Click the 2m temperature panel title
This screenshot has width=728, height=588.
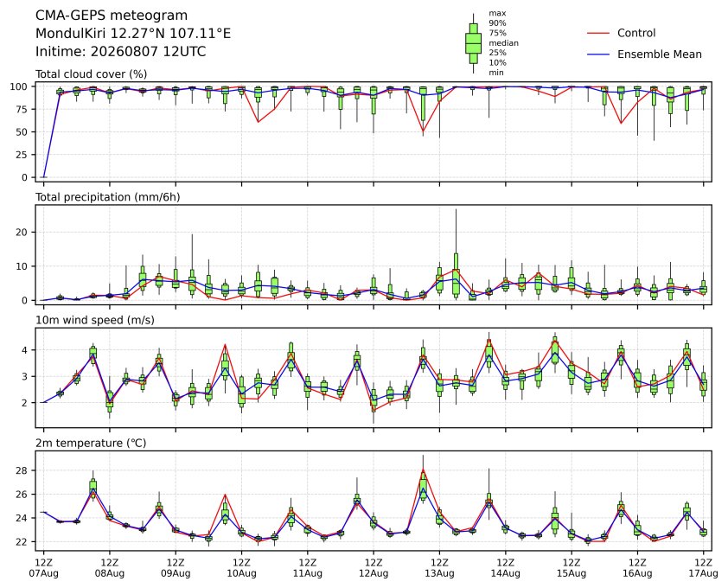(x=91, y=443)
